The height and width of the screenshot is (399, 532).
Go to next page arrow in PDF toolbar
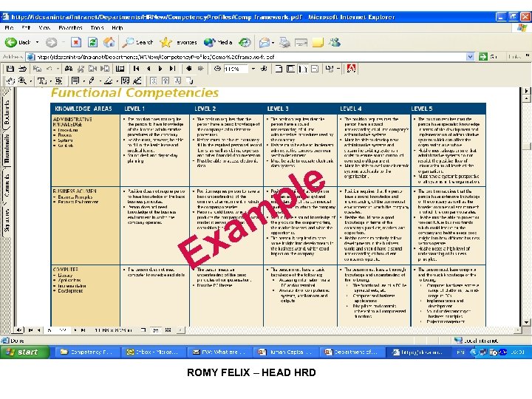[x=160, y=69]
